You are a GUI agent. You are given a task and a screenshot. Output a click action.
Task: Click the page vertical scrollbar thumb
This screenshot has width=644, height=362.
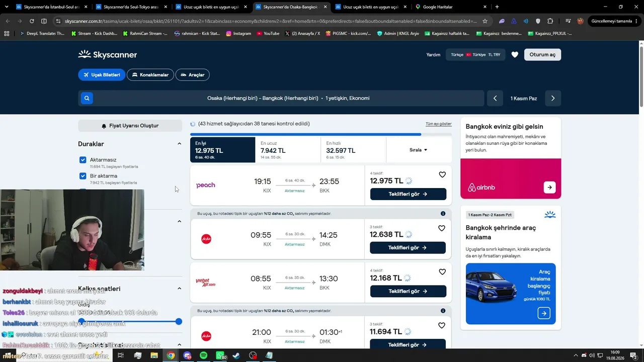tap(641, 75)
